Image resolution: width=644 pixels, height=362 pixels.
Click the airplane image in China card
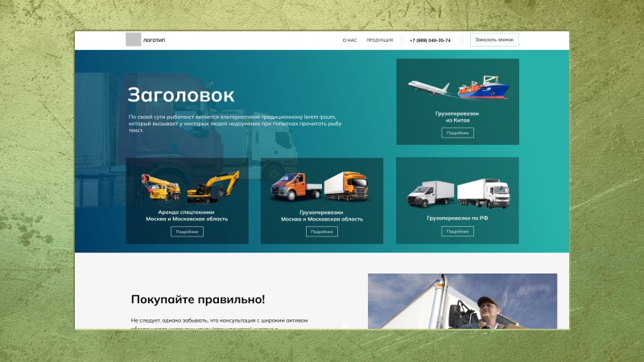pos(430,88)
